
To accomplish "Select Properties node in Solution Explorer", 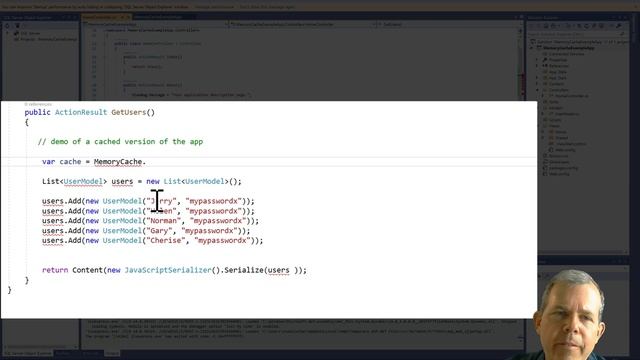I will (x=556, y=60).
